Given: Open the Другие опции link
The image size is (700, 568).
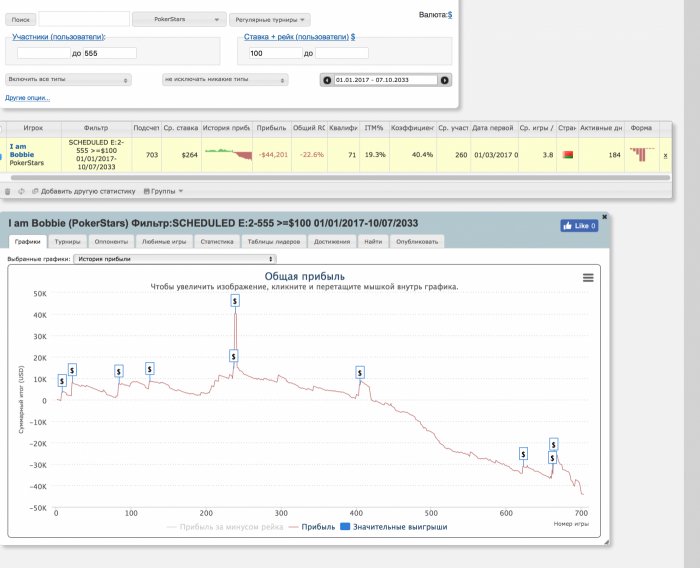Looking at the screenshot, I should [x=28, y=97].
